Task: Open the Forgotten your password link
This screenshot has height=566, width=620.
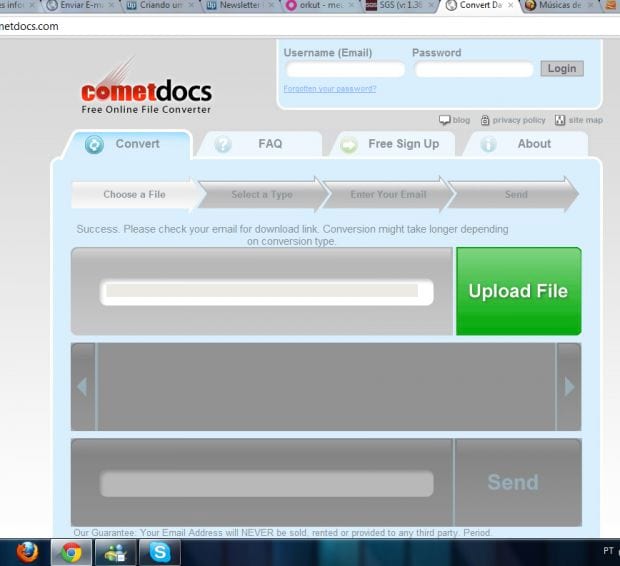Action: pos(330,89)
